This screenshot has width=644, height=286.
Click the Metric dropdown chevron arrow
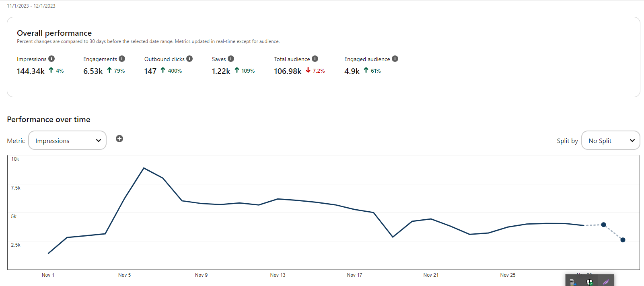click(x=99, y=141)
